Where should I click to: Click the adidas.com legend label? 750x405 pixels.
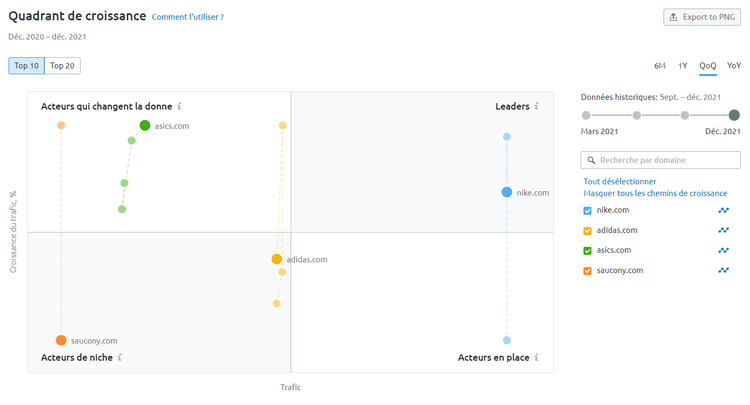[617, 230]
